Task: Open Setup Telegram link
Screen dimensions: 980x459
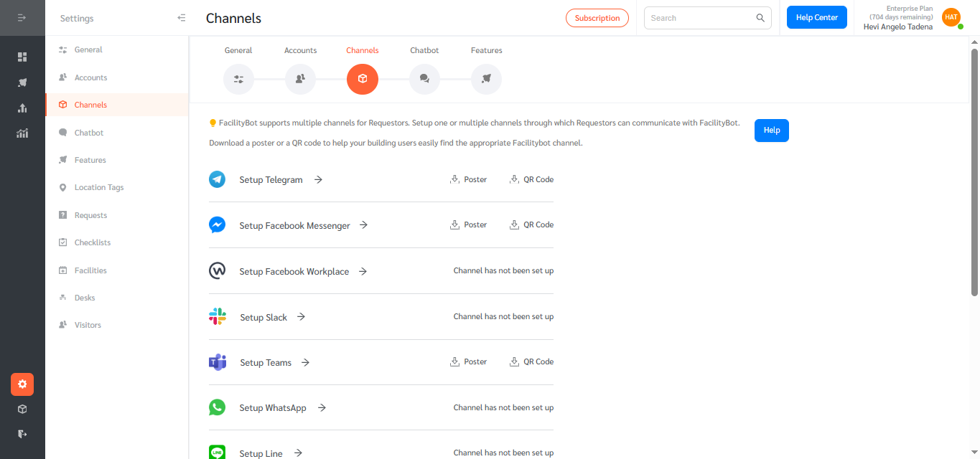Action: click(x=281, y=180)
